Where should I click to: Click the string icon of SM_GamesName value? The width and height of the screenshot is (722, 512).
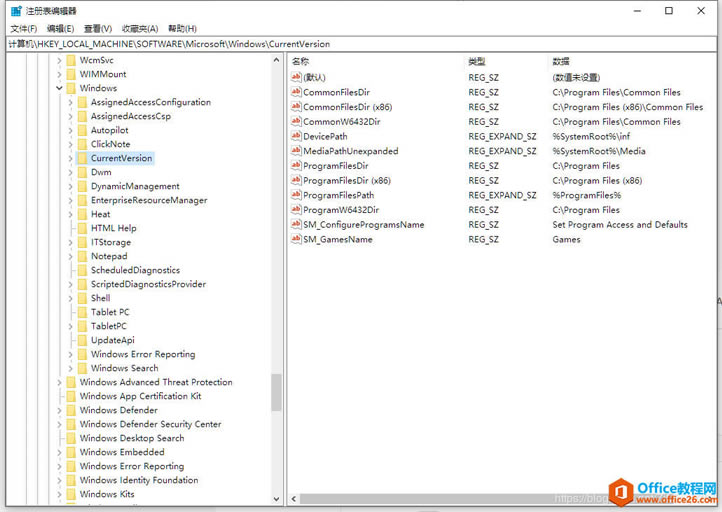click(296, 239)
